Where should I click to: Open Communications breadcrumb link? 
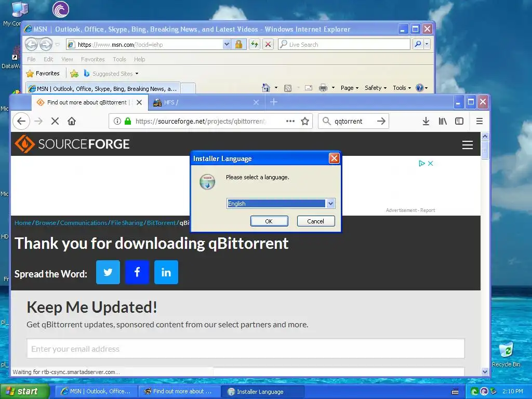84,223
